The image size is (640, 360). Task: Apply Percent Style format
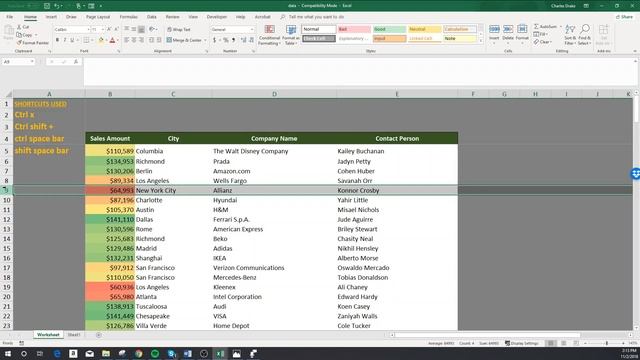[x=226, y=40]
